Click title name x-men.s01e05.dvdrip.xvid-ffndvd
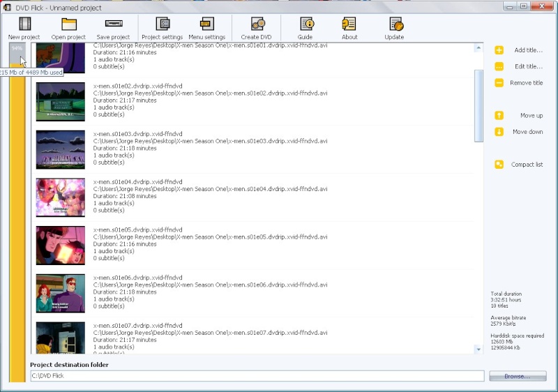Screen dimensions: 558x392 pyautogui.click(x=137, y=229)
